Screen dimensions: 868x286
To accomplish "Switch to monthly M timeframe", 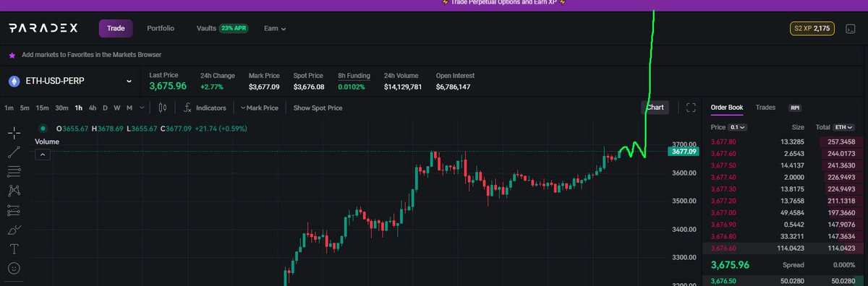I will (x=129, y=108).
